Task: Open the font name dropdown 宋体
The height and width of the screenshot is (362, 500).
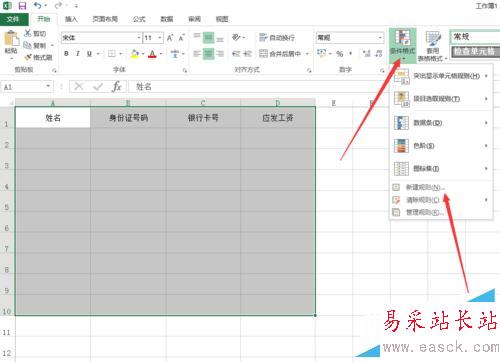Action: 139,38
